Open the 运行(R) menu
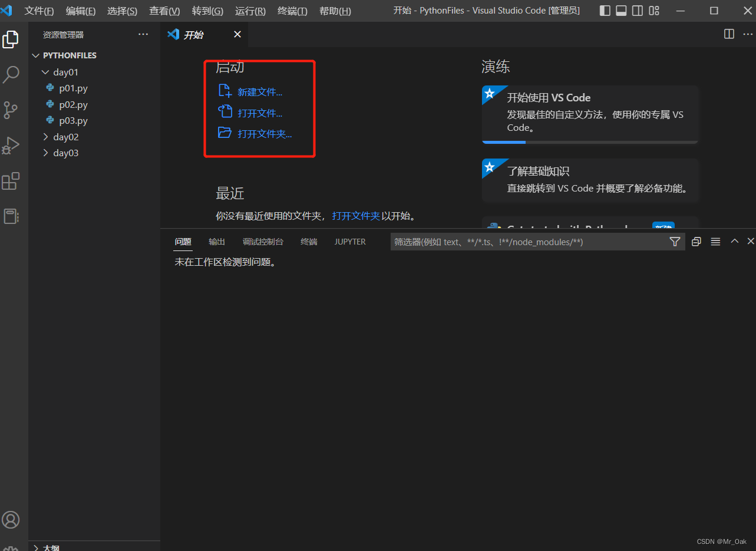The width and height of the screenshot is (756, 551). click(250, 11)
